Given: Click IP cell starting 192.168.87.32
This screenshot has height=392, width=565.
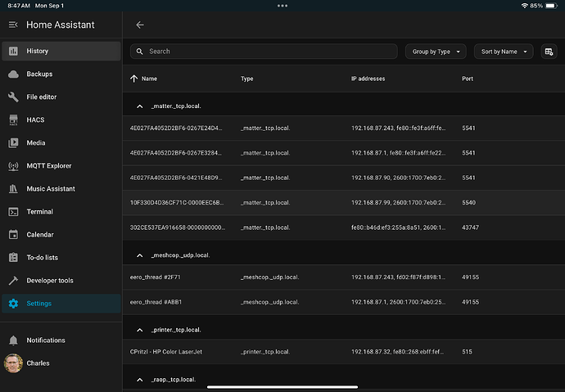Looking at the screenshot, I should (x=398, y=352).
